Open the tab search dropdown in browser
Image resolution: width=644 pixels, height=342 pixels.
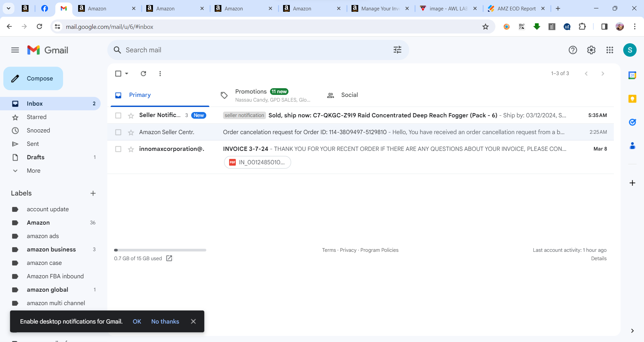point(8,8)
